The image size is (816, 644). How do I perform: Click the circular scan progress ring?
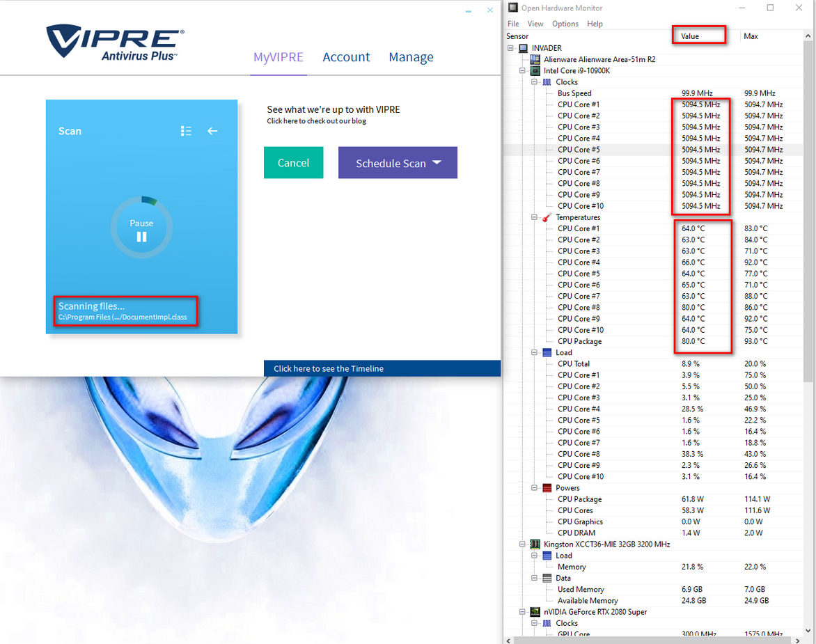pyautogui.click(x=141, y=228)
